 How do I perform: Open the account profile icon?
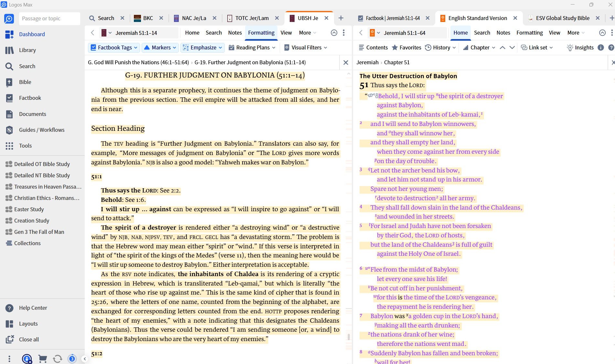coord(27,359)
